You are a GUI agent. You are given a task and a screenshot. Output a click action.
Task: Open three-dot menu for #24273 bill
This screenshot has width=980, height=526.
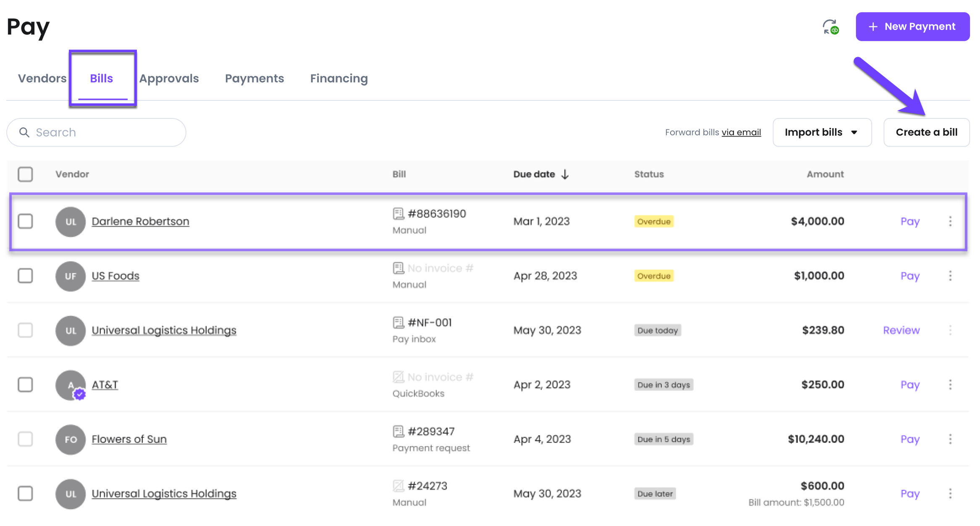click(950, 494)
